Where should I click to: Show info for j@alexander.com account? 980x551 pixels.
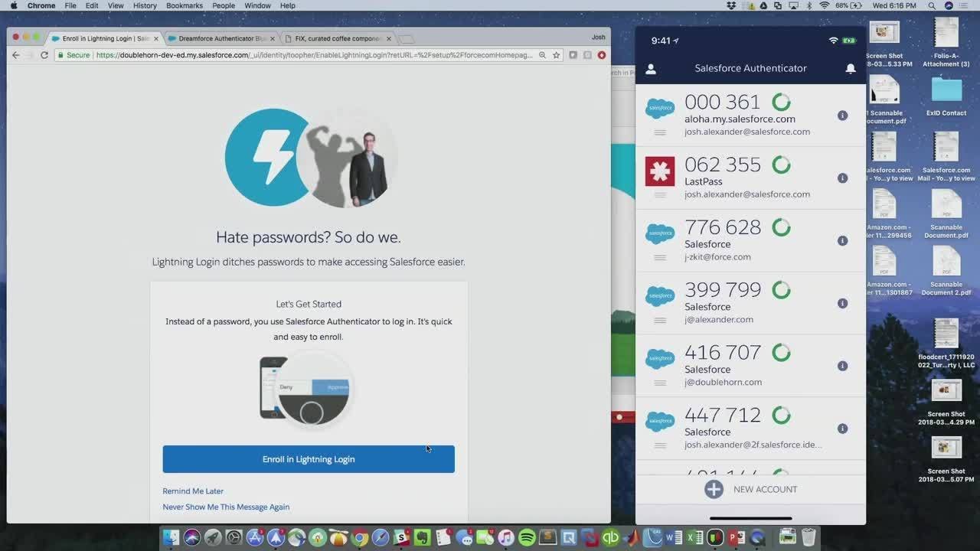tap(842, 304)
